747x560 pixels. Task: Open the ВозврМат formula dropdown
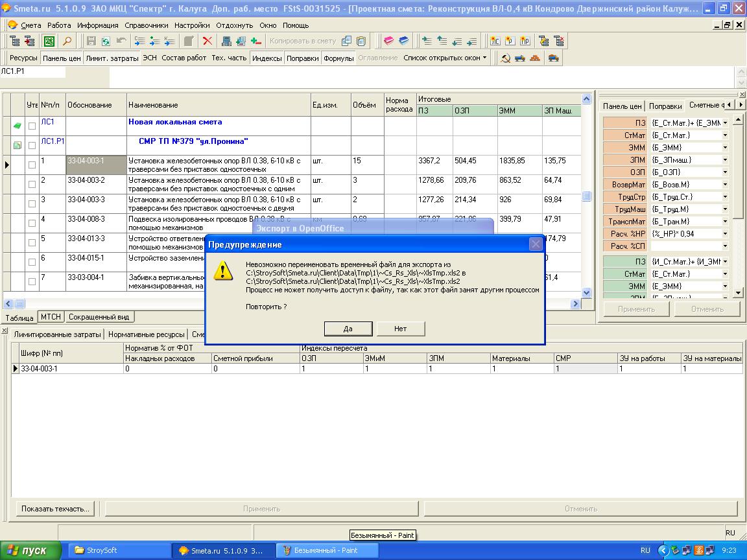pyautogui.click(x=725, y=185)
